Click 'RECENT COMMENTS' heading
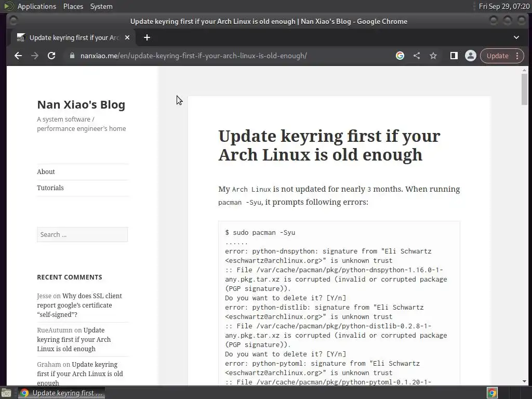The image size is (532, 399). [70, 277]
